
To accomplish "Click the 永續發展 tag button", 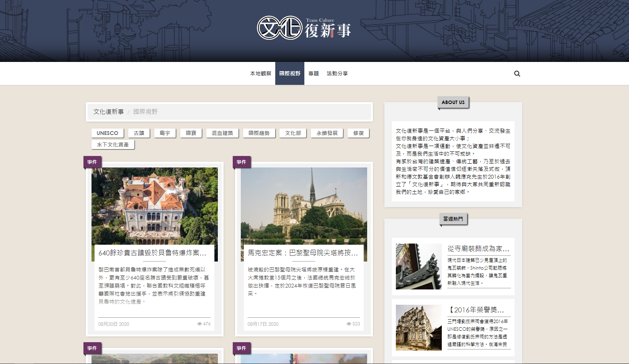I will (x=327, y=133).
